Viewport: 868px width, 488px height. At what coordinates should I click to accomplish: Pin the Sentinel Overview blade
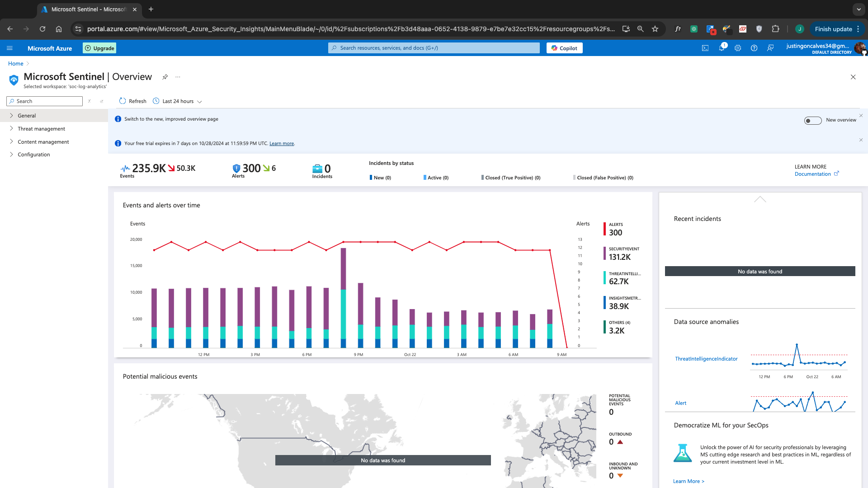click(x=165, y=77)
